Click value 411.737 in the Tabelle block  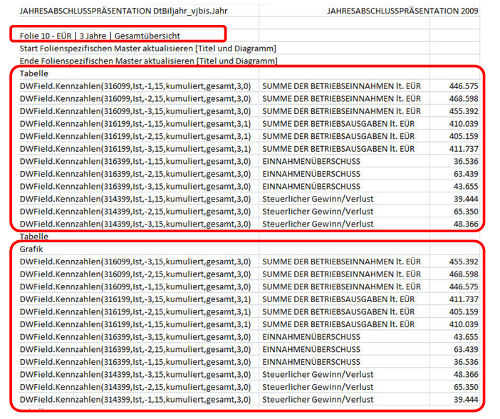[x=463, y=149]
